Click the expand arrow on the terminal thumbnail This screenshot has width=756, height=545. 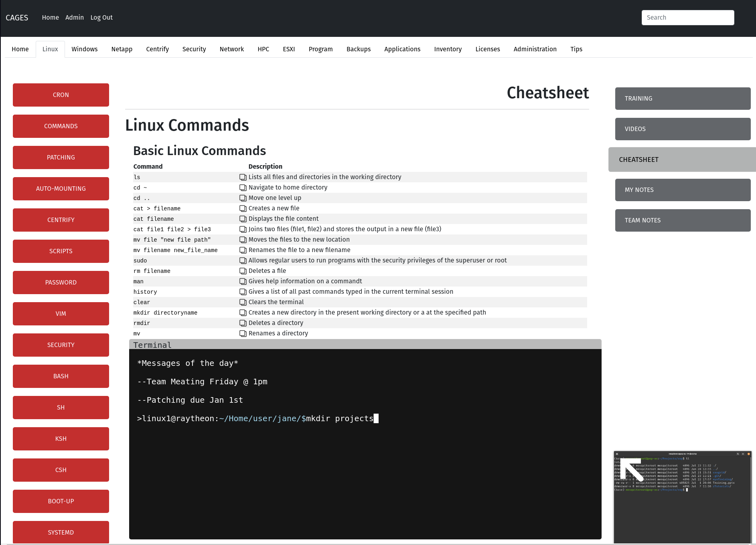pos(632,469)
